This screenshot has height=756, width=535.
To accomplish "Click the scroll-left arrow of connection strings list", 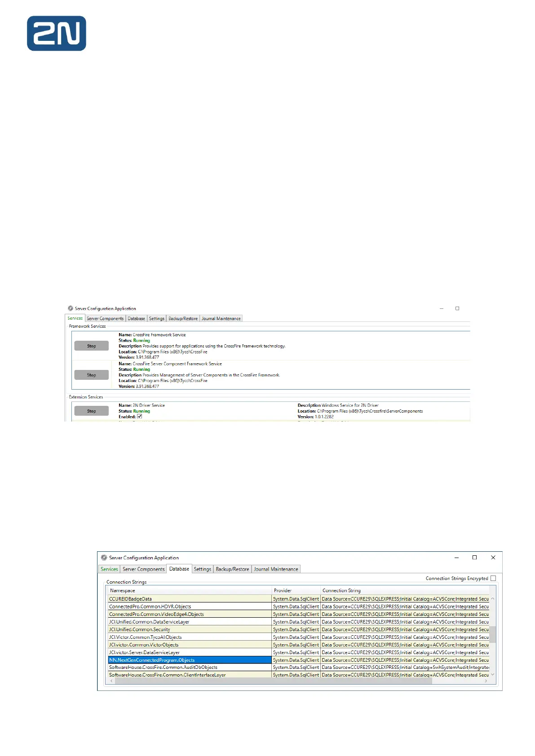I will (x=111, y=681).
